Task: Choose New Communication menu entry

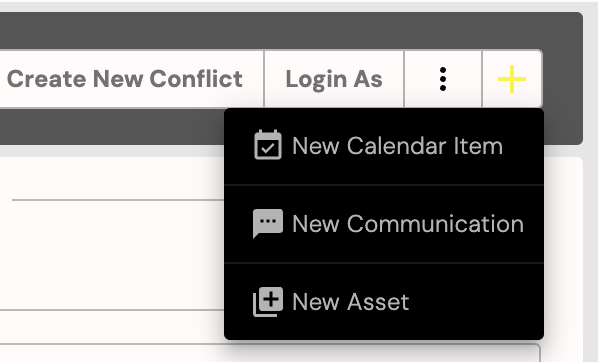Action: click(384, 224)
